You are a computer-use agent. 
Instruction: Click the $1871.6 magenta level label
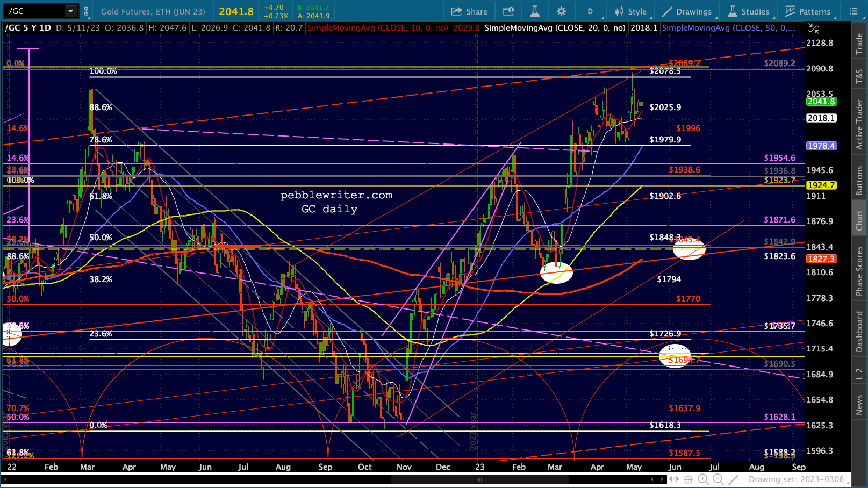(780, 220)
